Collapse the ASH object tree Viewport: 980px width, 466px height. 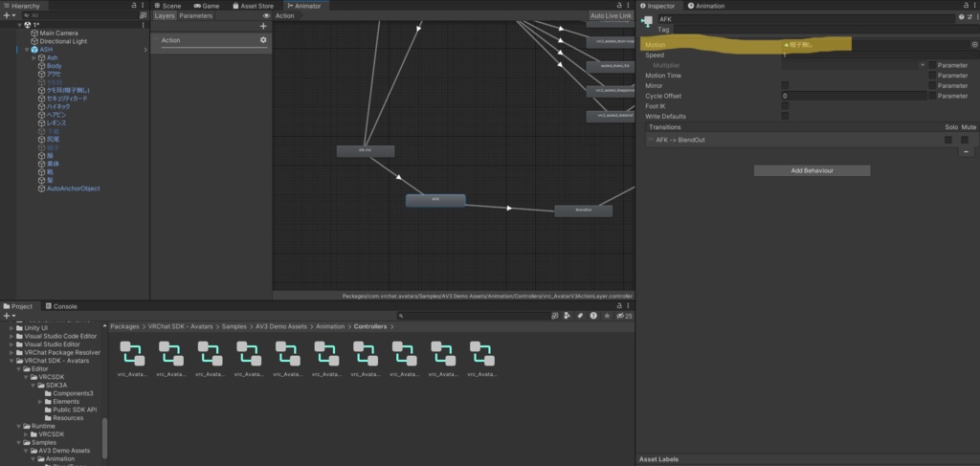coord(26,50)
